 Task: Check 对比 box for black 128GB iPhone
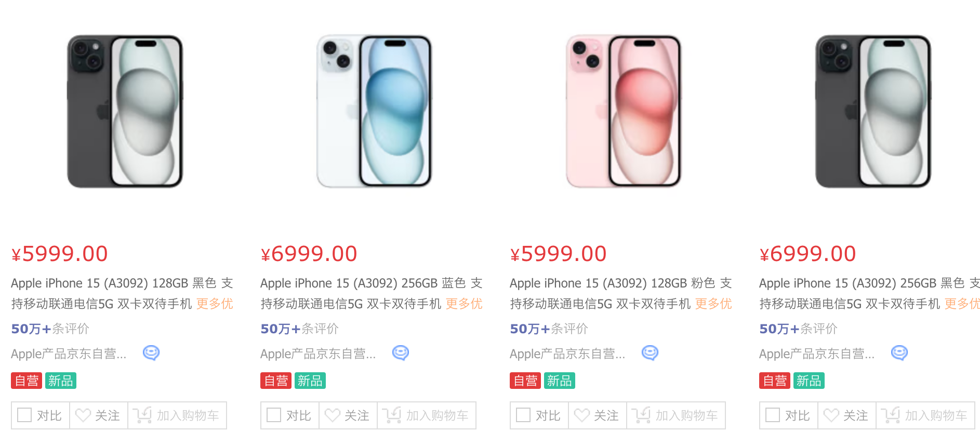click(24, 415)
